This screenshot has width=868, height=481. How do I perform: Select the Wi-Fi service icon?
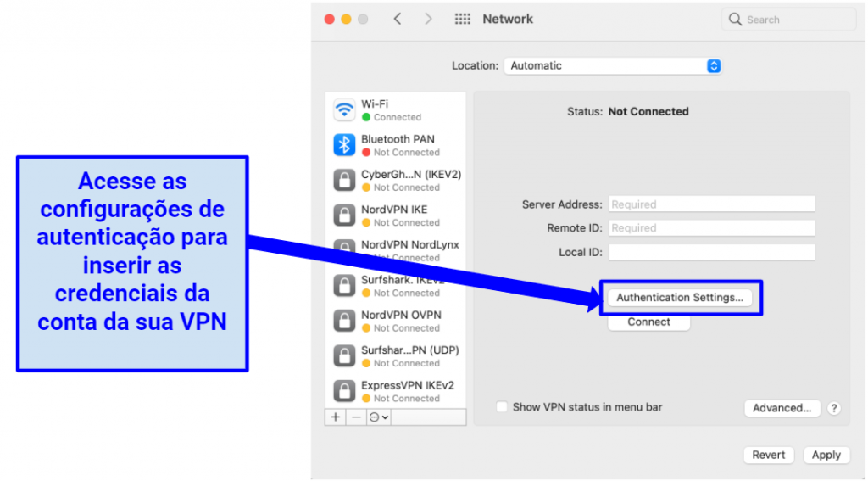point(344,109)
